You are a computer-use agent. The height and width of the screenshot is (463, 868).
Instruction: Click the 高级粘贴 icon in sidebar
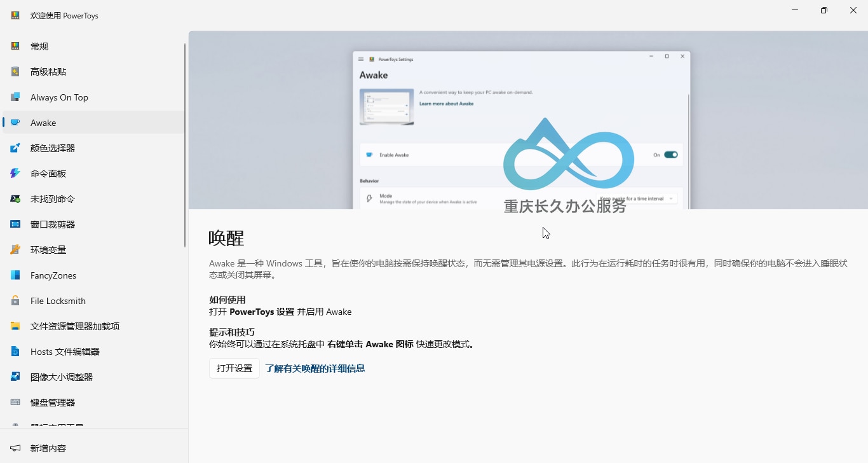[x=15, y=72]
